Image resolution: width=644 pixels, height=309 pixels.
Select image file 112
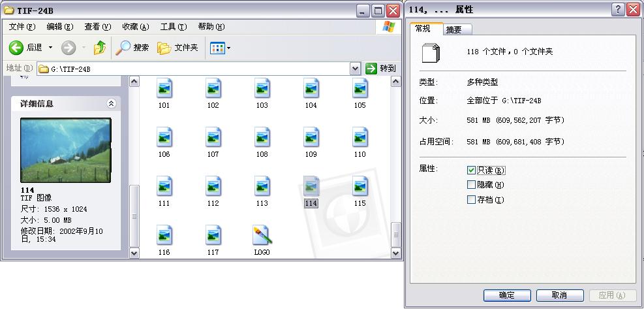coord(213,191)
